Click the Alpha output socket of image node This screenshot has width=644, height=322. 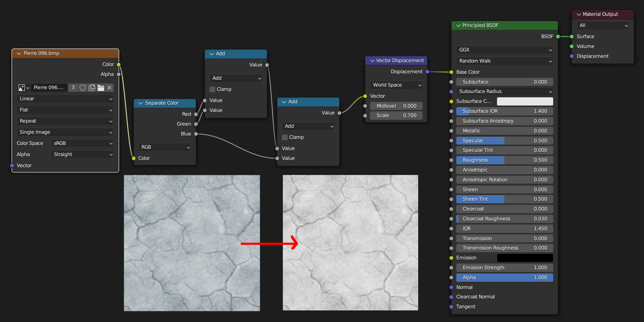click(x=119, y=74)
